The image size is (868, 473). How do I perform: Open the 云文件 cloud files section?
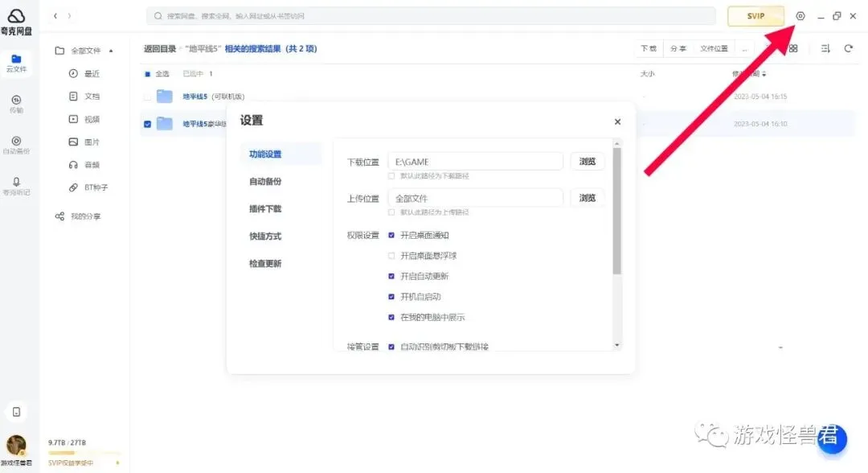pos(16,63)
